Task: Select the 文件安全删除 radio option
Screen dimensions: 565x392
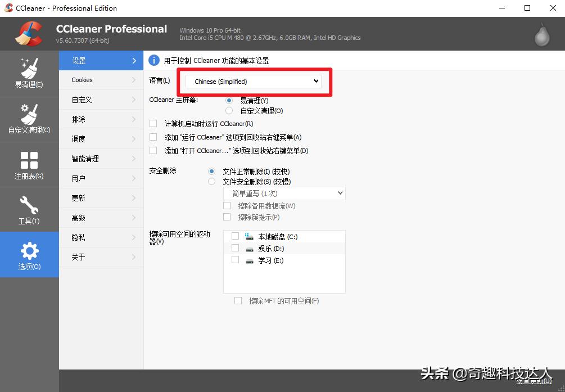Action: tap(211, 182)
